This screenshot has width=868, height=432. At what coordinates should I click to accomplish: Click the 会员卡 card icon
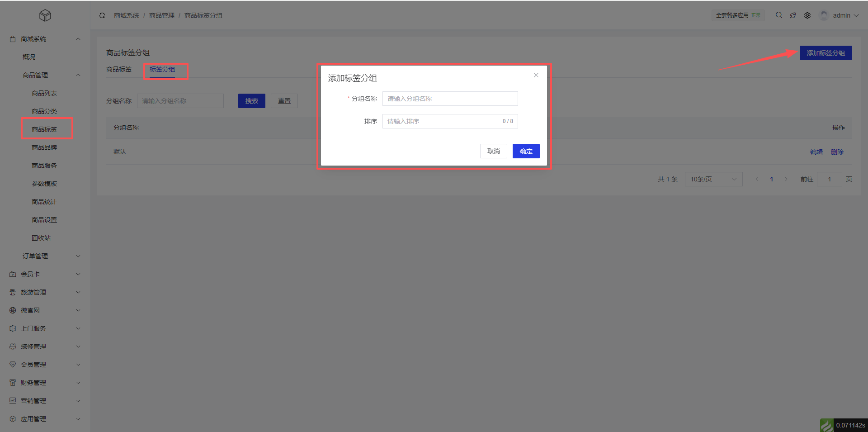pos(13,274)
